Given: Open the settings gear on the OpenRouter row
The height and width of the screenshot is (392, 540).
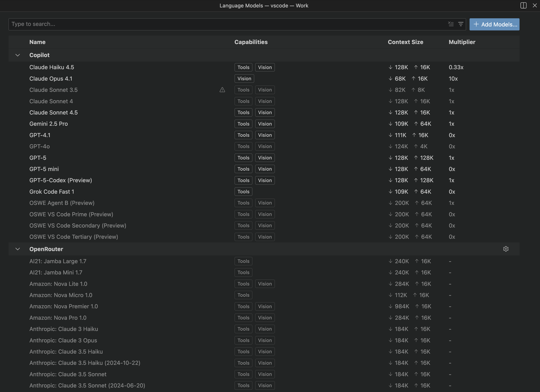Looking at the screenshot, I should pyautogui.click(x=506, y=249).
